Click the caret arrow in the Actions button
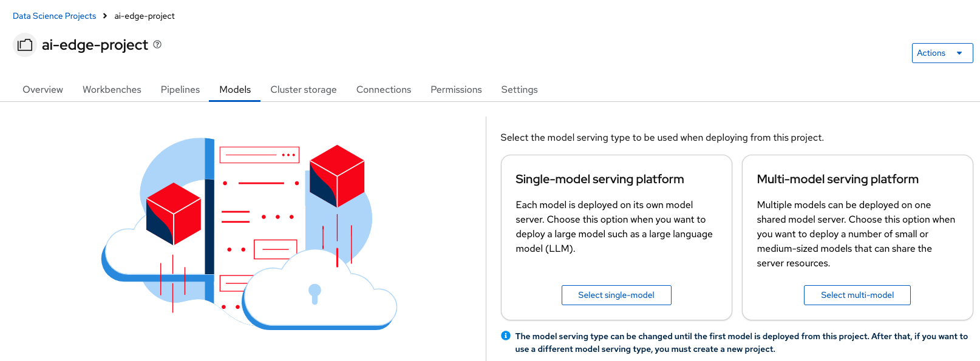The height and width of the screenshot is (361, 980). (x=959, y=53)
